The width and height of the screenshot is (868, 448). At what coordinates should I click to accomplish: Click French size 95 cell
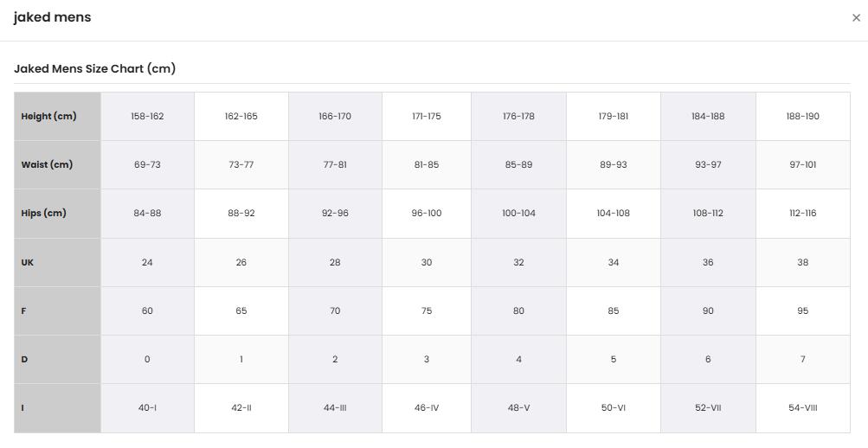click(x=803, y=310)
